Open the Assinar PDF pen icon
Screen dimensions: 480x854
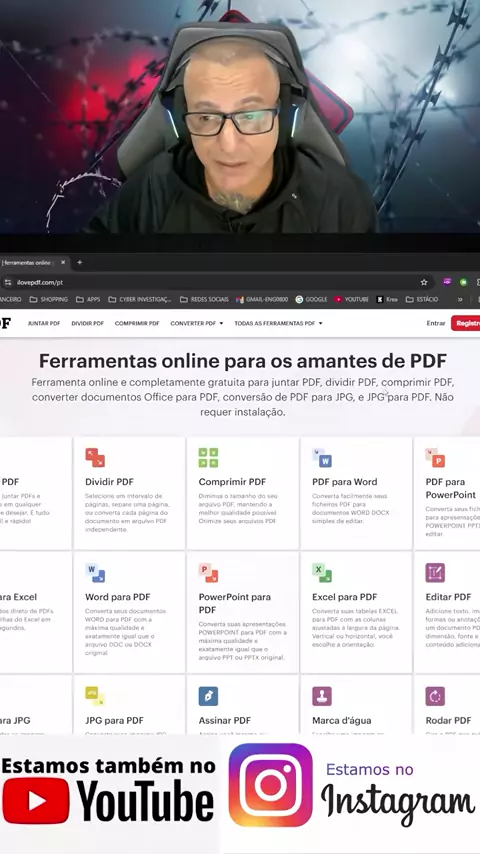click(x=208, y=696)
